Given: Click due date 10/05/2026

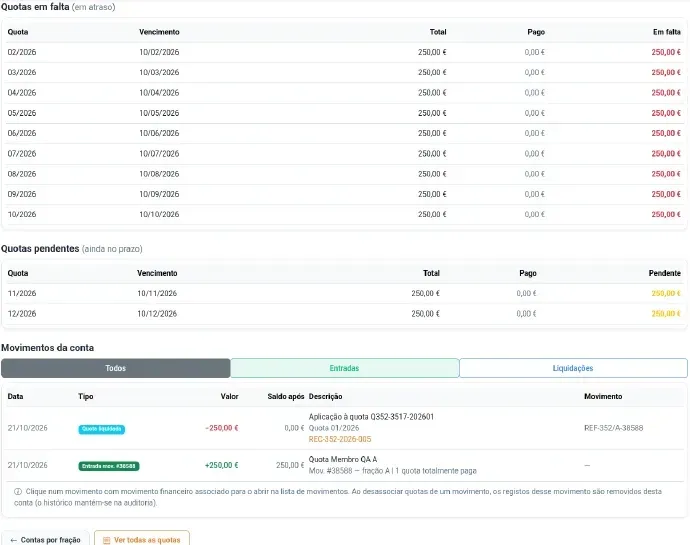Looking at the screenshot, I should 159,113.
